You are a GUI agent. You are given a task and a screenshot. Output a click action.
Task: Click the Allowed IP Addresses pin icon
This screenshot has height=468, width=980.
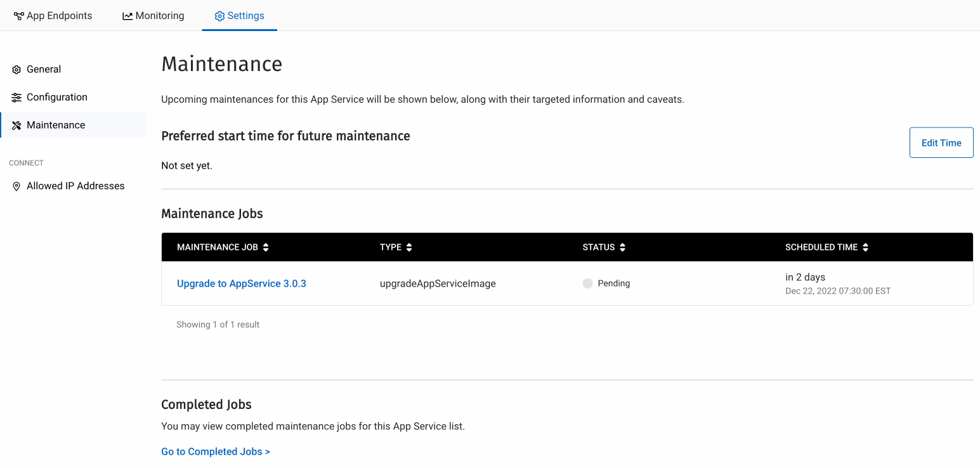[16, 186]
